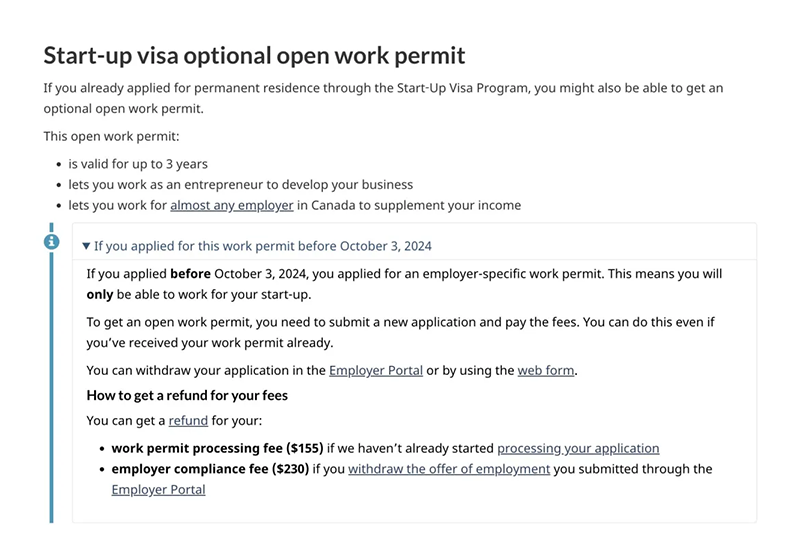Open Employer Portal link beside 'web form'
Image resolution: width=794 pixels, height=560 pixels.
tap(376, 370)
